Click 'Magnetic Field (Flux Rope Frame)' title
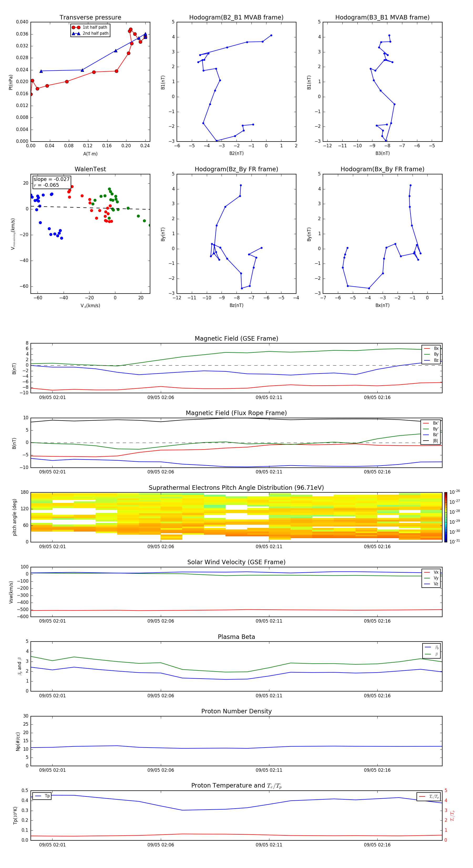The image size is (473, 868). coord(236,413)
